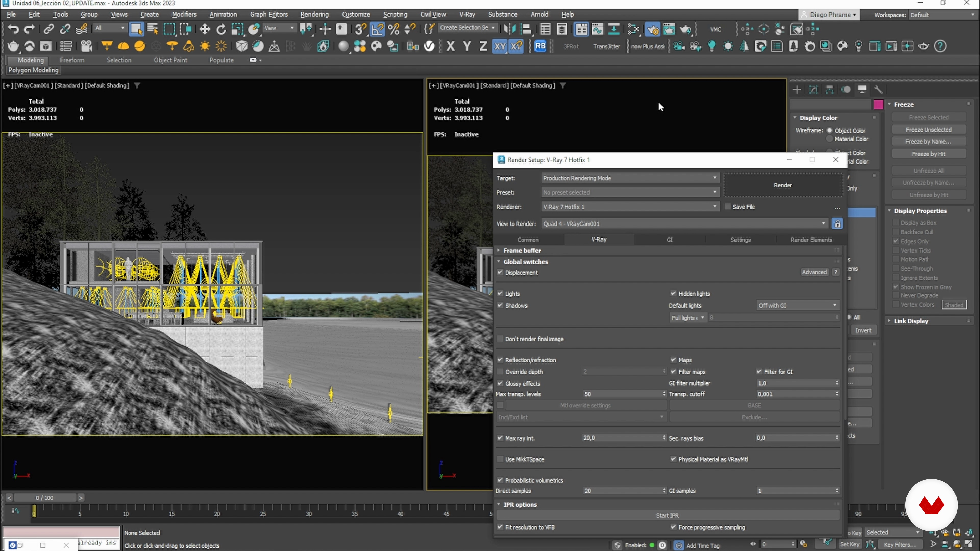Open the View to Render dropdown
The width and height of the screenshot is (980, 551).
[684, 224]
